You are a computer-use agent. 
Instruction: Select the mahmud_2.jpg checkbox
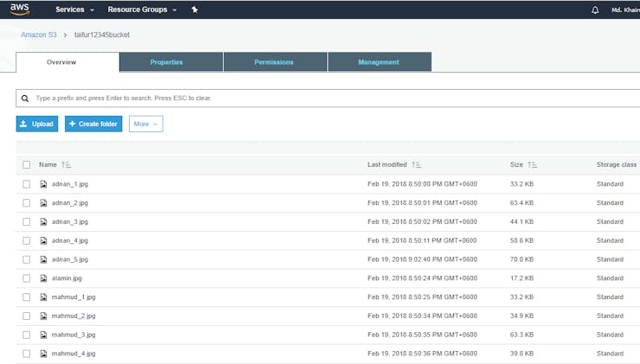(x=27, y=316)
